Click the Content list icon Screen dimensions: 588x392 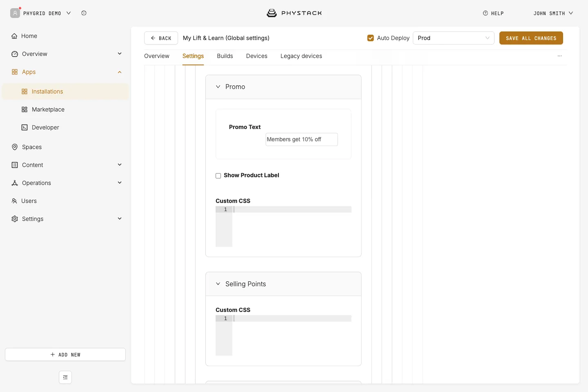coord(15,165)
